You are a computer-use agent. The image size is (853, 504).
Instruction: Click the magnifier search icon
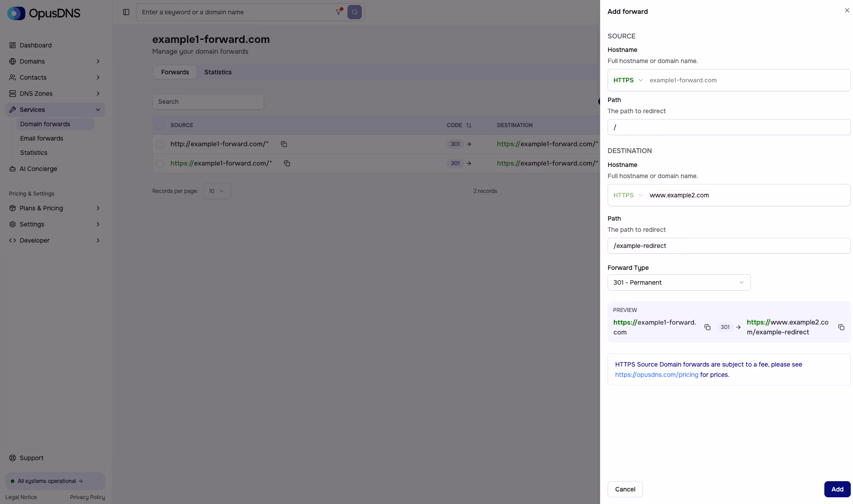tap(354, 12)
